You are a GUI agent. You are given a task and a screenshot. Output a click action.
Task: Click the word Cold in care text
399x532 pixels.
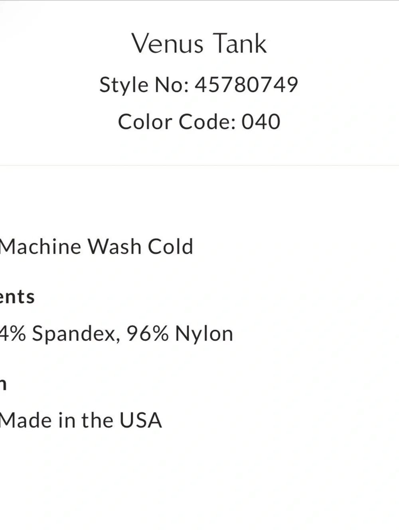tap(170, 246)
